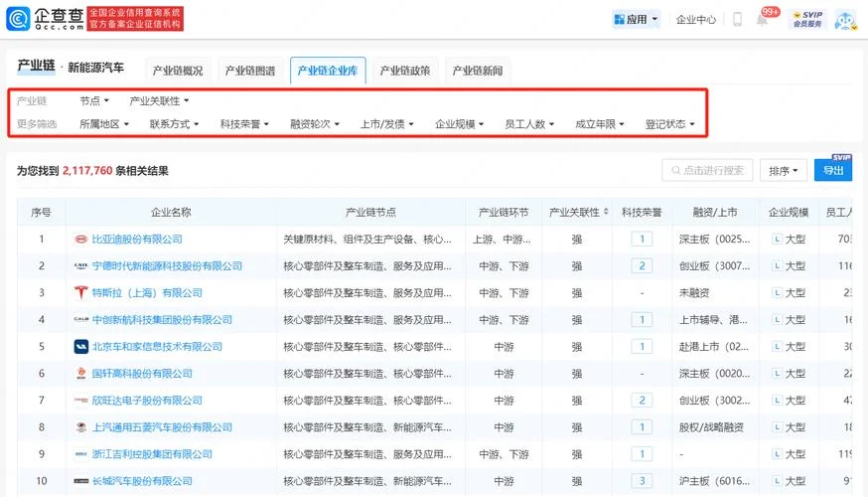The height and width of the screenshot is (497, 868).
Task: Sort by 产业关联性 column arrow icon
Action: 606,212
